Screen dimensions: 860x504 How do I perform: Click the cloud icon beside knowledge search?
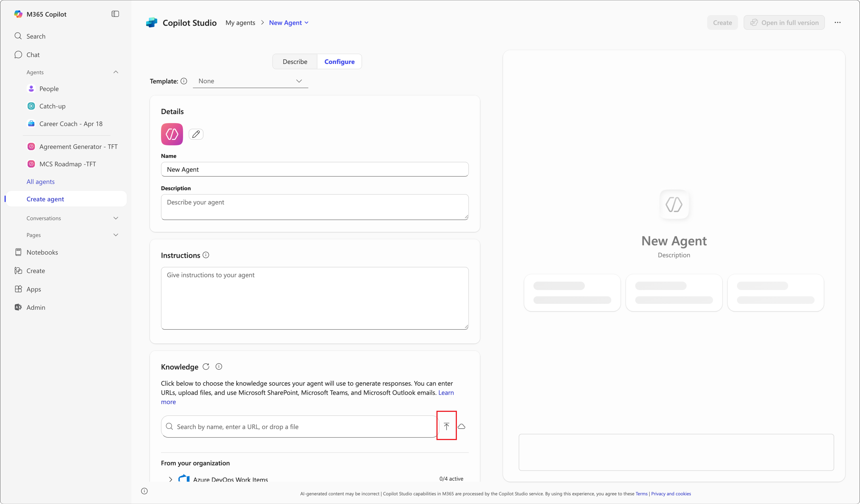[461, 426]
